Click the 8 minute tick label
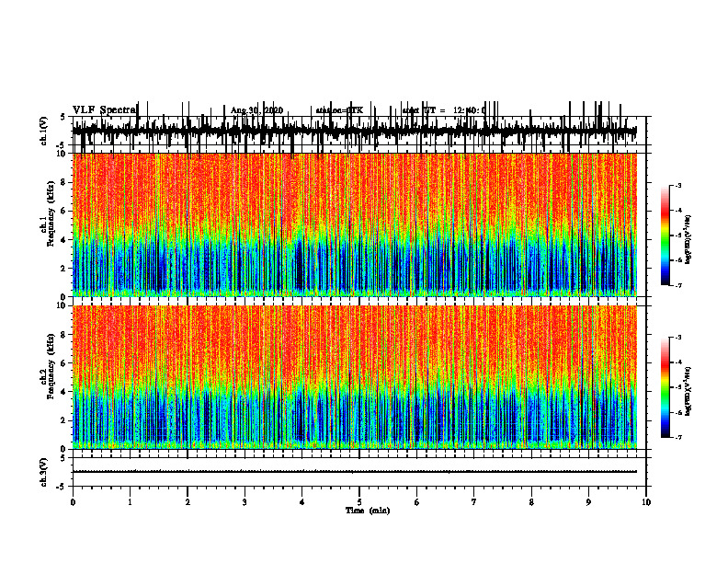This screenshot has height=563, width=728. coord(531,502)
